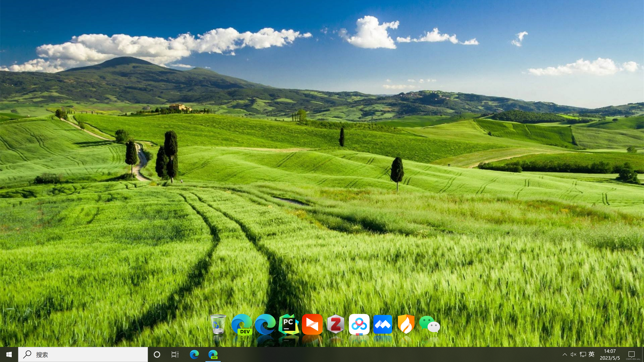The height and width of the screenshot is (362, 644).
Task: Toggle input language from 英 indicator
Action: click(592, 354)
